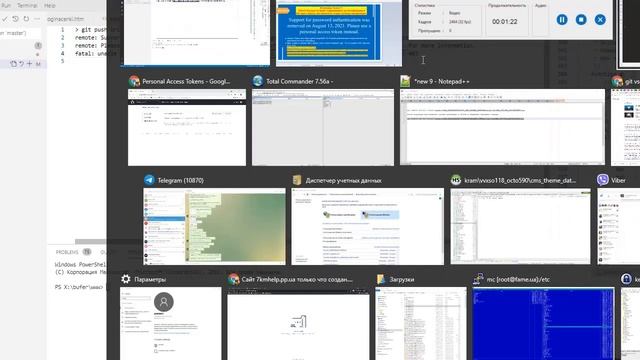Open the Параметры settings window
Viewport: 640px width, 360px height.
(171, 323)
